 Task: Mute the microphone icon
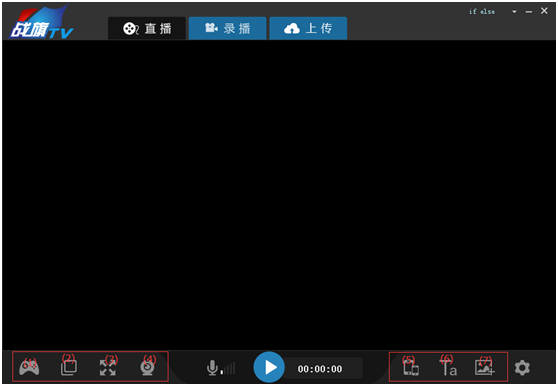pyautogui.click(x=212, y=368)
